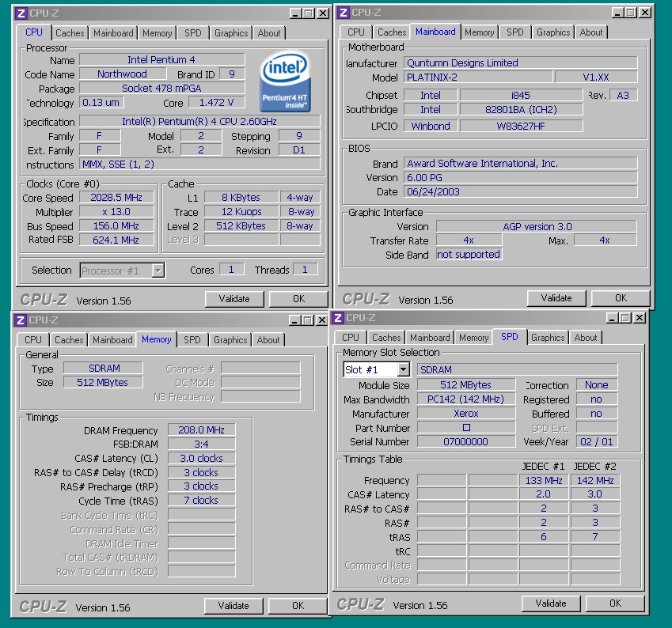Select the Core Speed value 2028.5 MHz
This screenshot has height=628, width=672.
point(116,198)
